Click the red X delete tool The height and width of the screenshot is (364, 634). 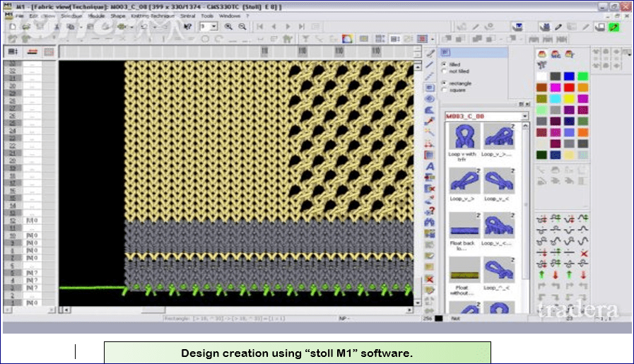click(x=430, y=279)
